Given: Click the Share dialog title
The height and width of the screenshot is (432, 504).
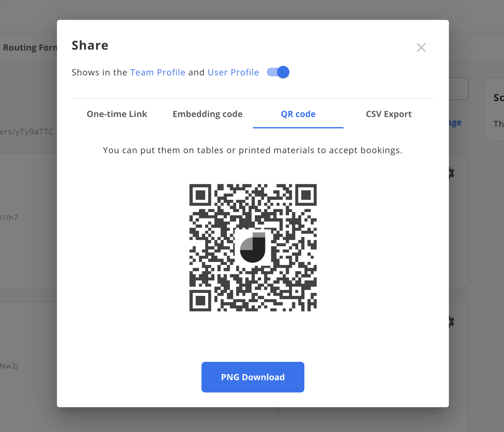Looking at the screenshot, I should pos(90,45).
